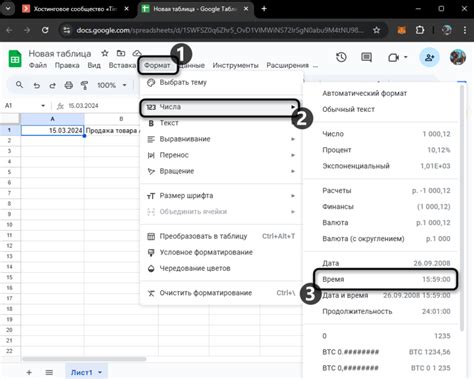Open the Инструменты menu
The height and width of the screenshot is (379, 474).
coord(235,65)
